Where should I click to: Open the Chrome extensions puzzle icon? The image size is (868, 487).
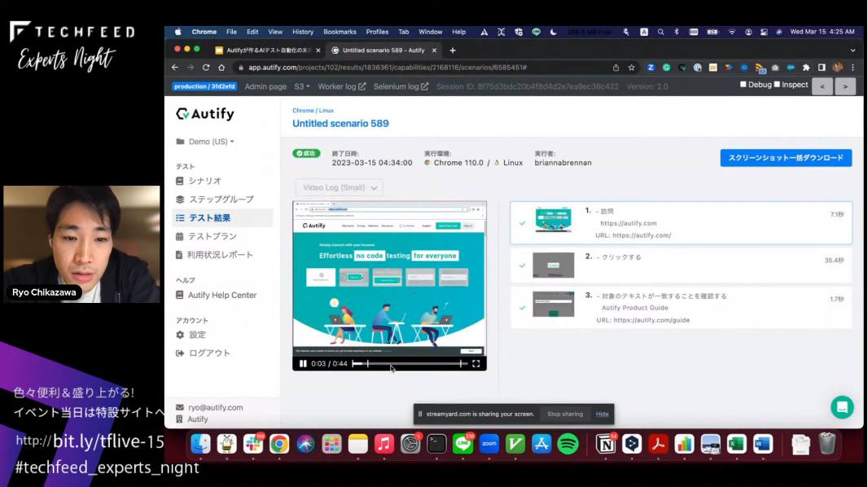tap(806, 68)
